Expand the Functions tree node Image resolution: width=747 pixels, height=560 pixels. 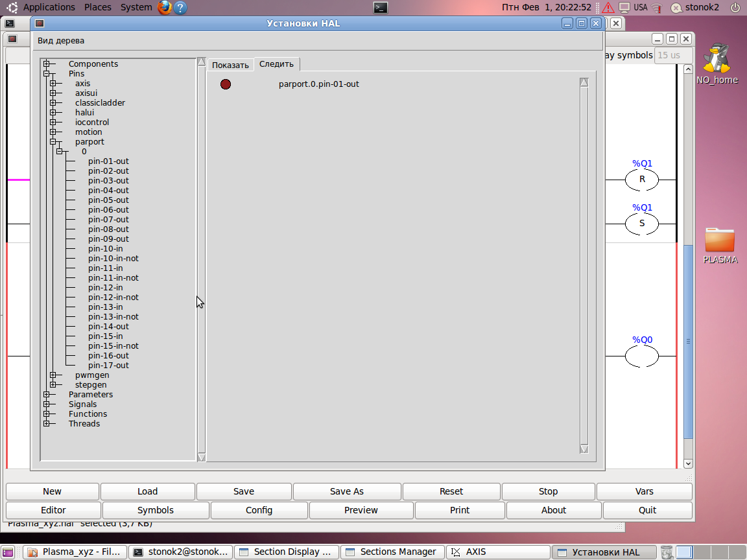tap(47, 414)
